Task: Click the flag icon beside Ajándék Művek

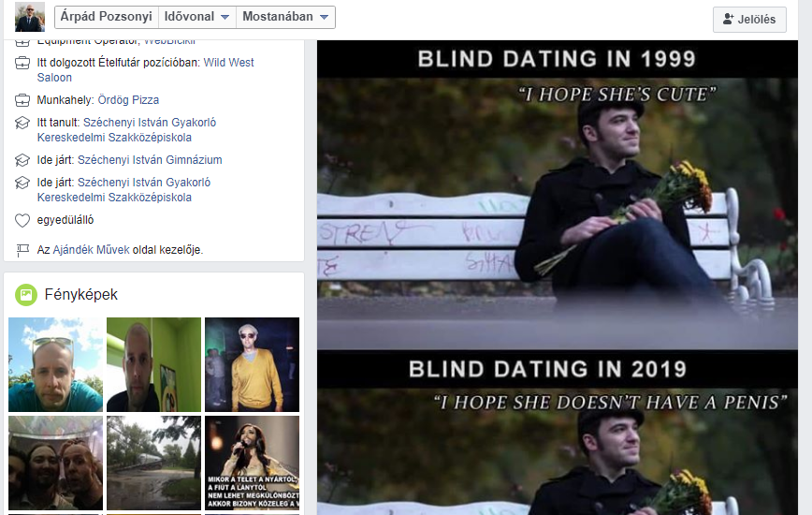Action: point(22,250)
